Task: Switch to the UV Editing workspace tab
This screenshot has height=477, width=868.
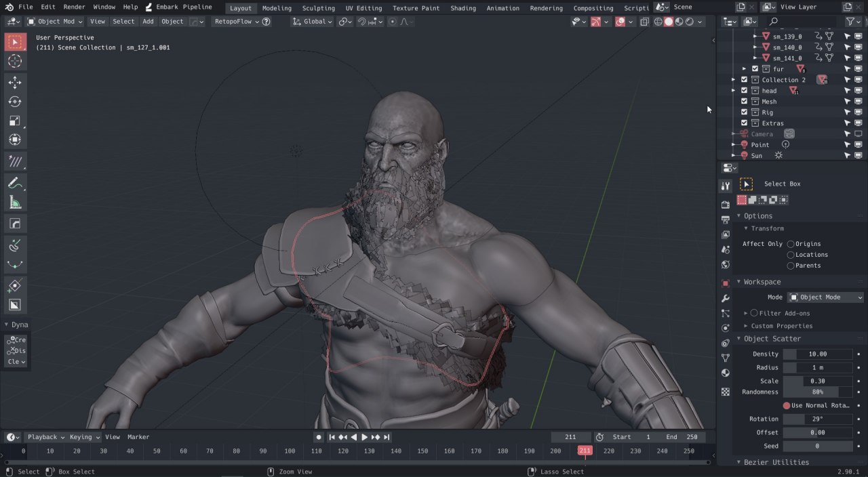Action: point(363,8)
